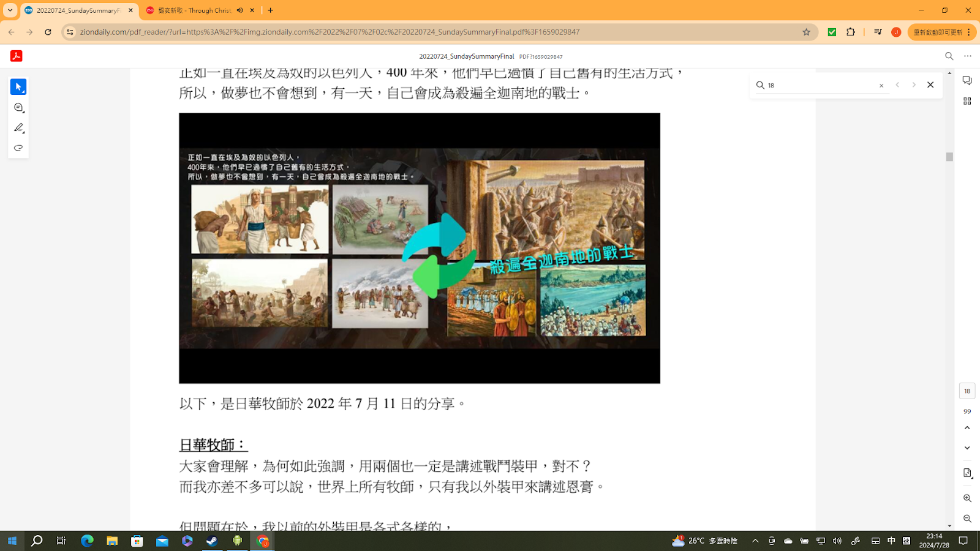Show hidden system tray icons
This screenshot has width=980, height=551.
pyautogui.click(x=755, y=541)
